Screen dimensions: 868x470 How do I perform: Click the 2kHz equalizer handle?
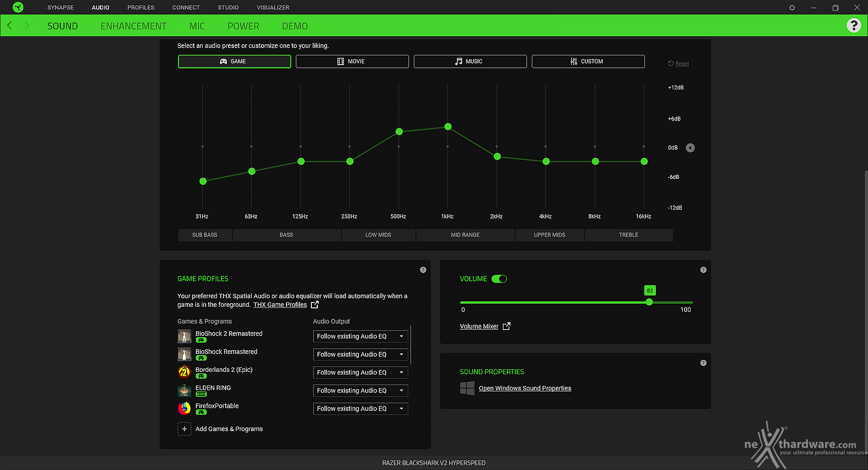[497, 156]
